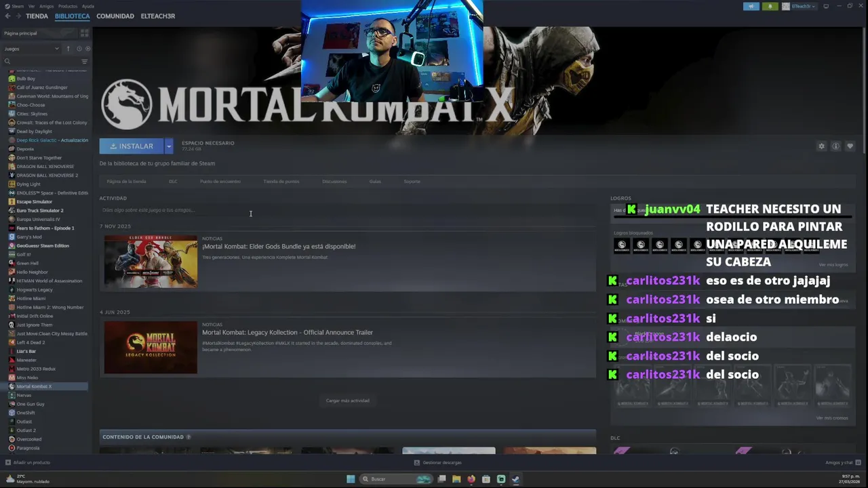The width and height of the screenshot is (868, 488).
Task: Select Hotline Miami in game list
Action: click(31, 298)
